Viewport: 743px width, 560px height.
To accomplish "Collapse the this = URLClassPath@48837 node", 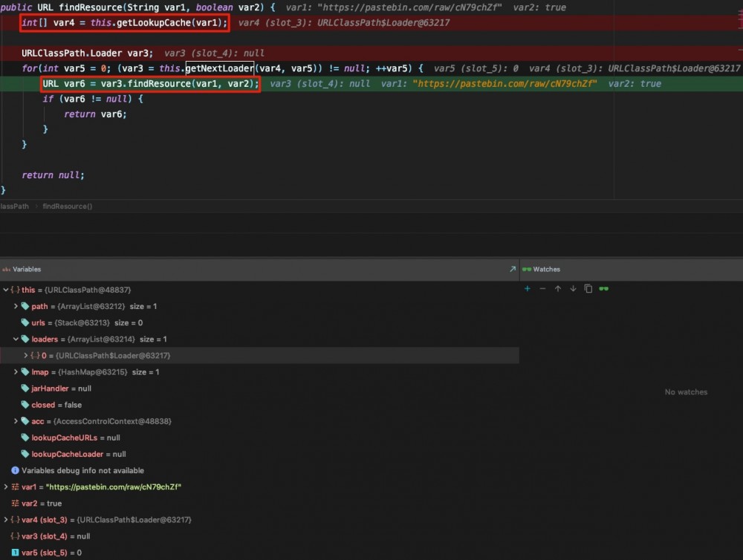I will coord(7,290).
